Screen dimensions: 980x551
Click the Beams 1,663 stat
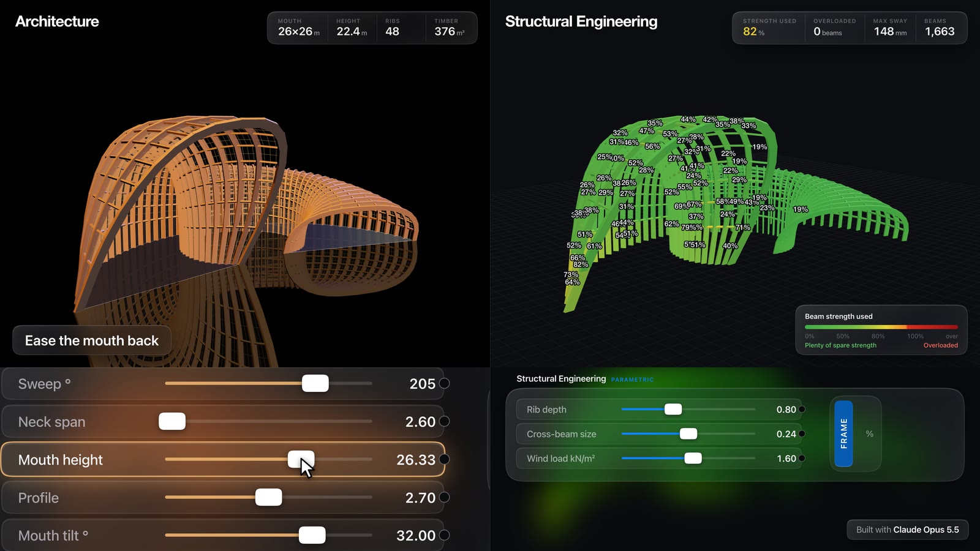[940, 28]
